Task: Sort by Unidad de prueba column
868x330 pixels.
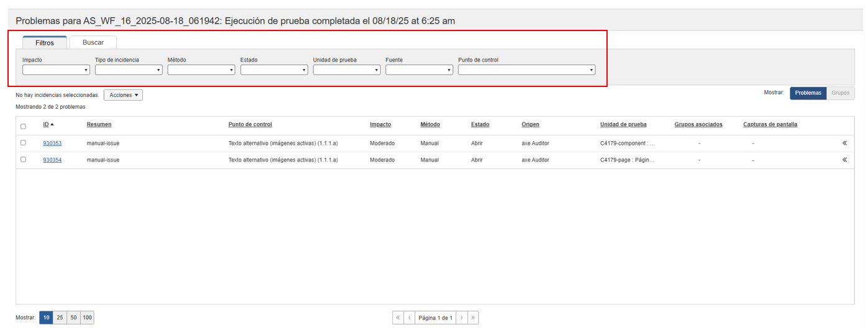Action: point(623,124)
